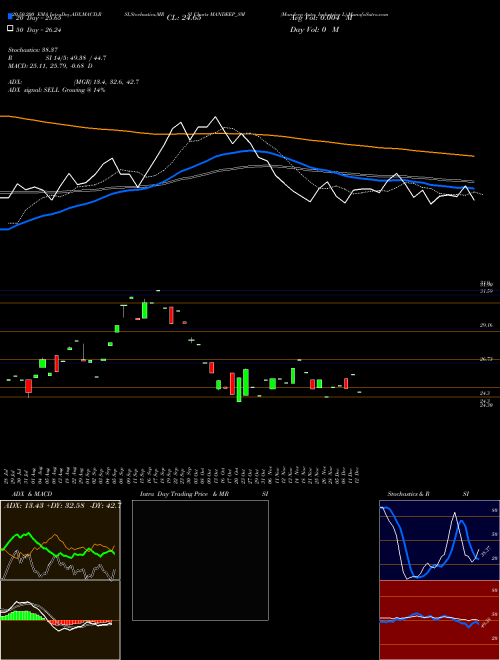Click the white 30 Day EMA legend swatch

(x=10, y=29)
